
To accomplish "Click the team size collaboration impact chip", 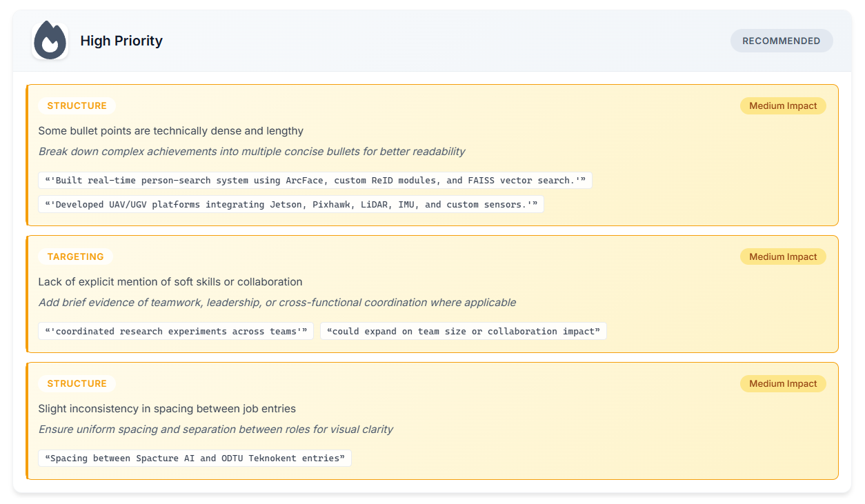I will (x=464, y=331).
